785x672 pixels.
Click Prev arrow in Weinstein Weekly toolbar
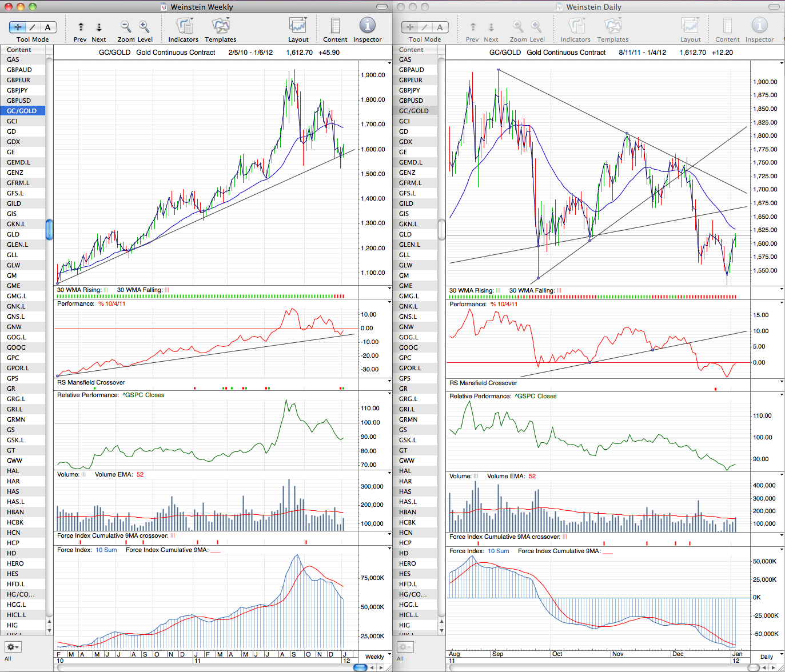point(81,27)
